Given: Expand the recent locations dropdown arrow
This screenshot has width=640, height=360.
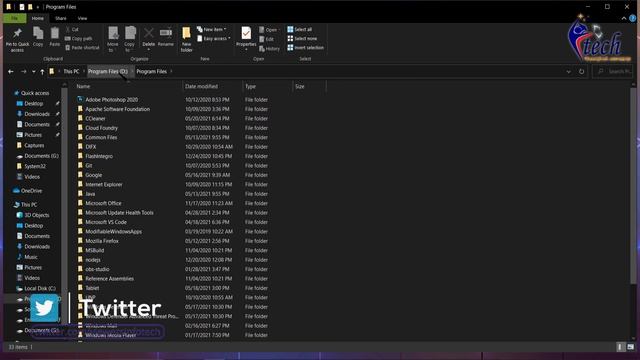Looking at the screenshot, I should (x=33, y=72).
